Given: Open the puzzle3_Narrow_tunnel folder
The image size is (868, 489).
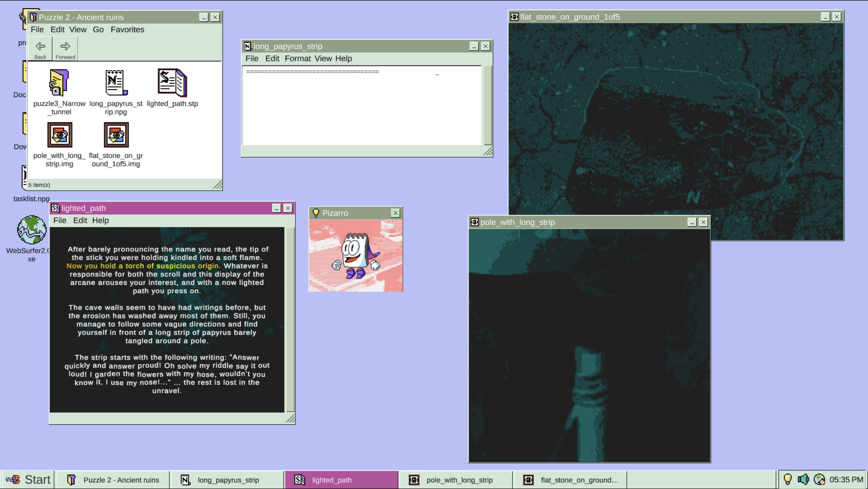Looking at the screenshot, I should (x=59, y=82).
